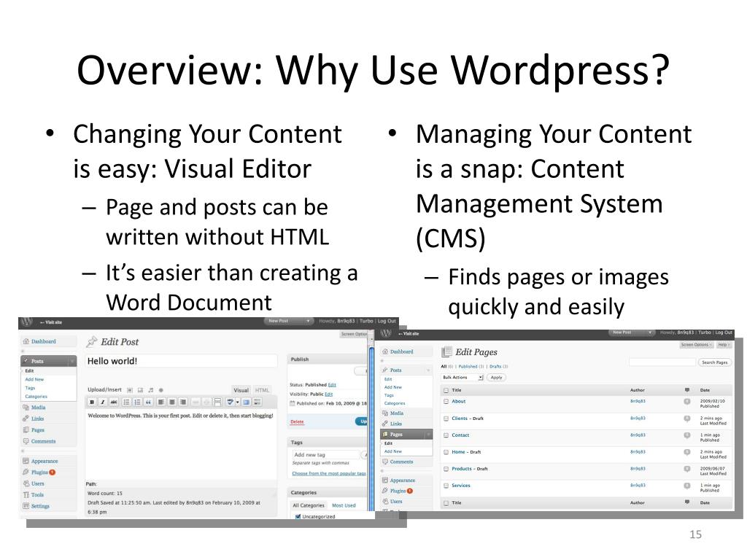The image size is (747, 560).
Task: Click the Add new tag input field
Action: click(x=325, y=455)
